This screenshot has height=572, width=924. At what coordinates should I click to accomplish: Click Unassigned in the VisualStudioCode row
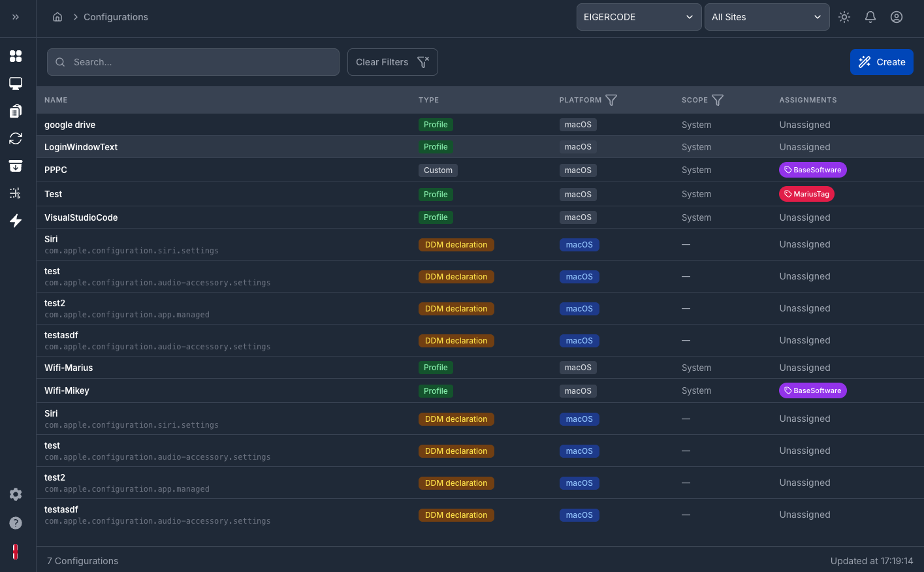pyautogui.click(x=805, y=217)
